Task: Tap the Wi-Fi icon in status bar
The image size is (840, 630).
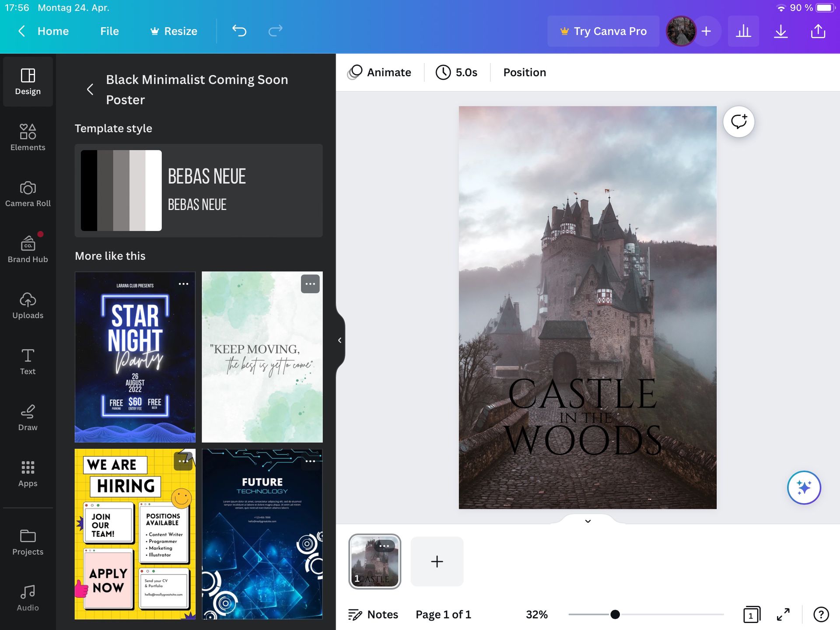Action: coord(781,8)
